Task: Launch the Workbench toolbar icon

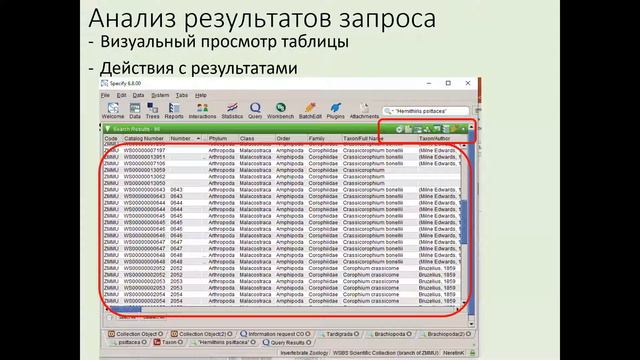Action: click(280, 111)
